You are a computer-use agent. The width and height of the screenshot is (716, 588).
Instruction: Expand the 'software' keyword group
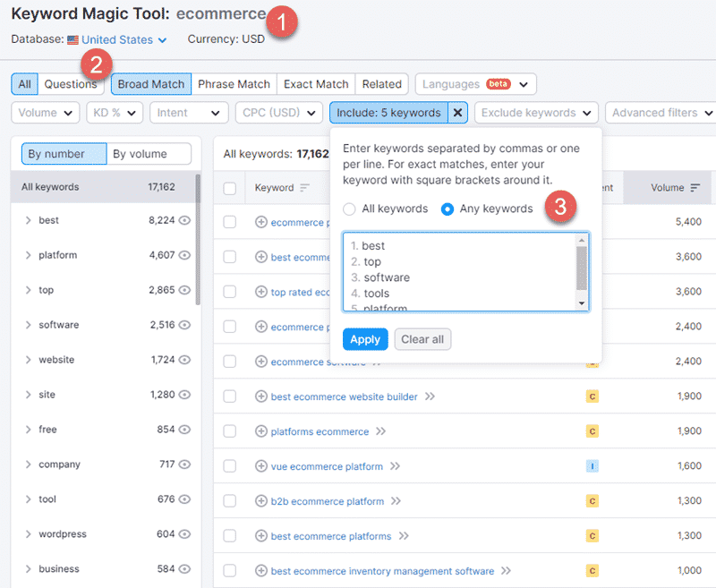(28, 325)
